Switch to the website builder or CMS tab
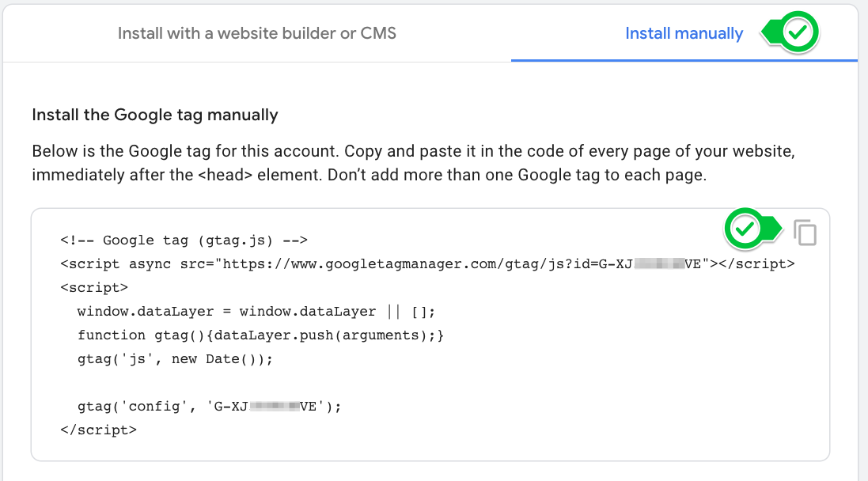 point(257,33)
